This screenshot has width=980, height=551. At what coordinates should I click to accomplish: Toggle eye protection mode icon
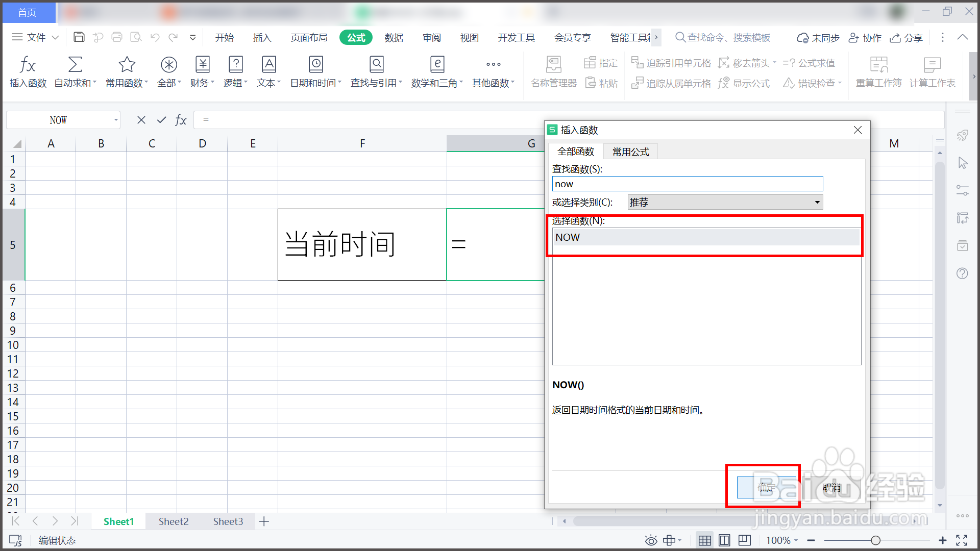651,540
